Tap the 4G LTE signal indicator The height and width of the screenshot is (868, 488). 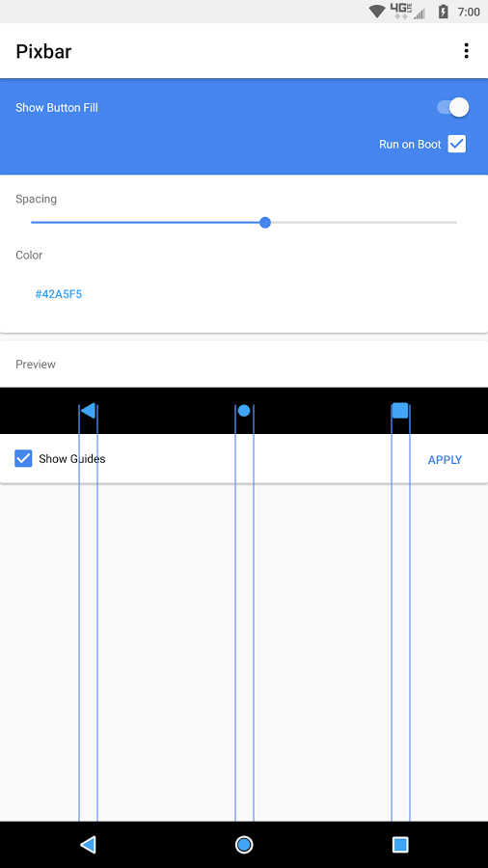(x=407, y=12)
